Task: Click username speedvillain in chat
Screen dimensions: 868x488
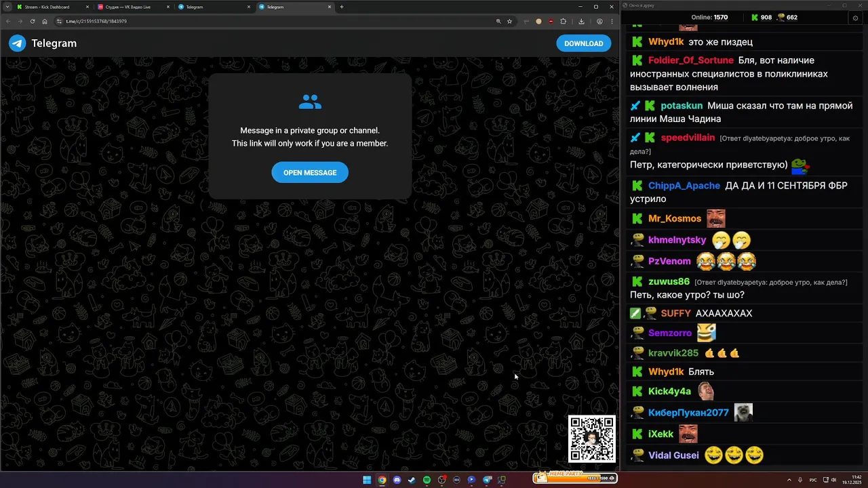Action: (688, 138)
